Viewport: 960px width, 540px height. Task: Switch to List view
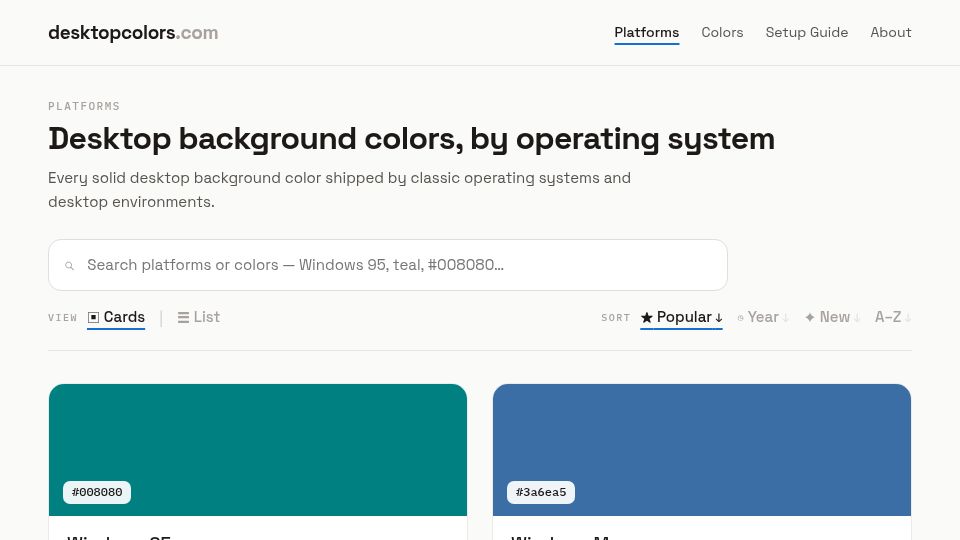coord(198,317)
